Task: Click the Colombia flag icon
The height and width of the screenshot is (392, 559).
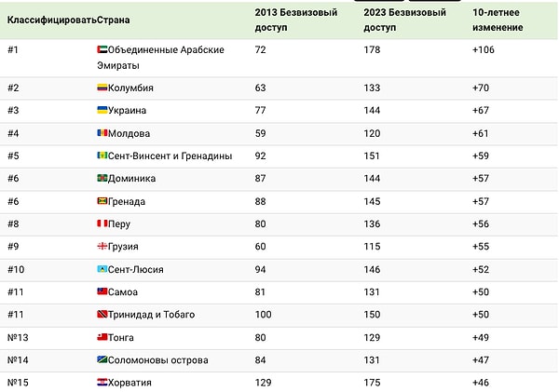Action: click(x=102, y=88)
